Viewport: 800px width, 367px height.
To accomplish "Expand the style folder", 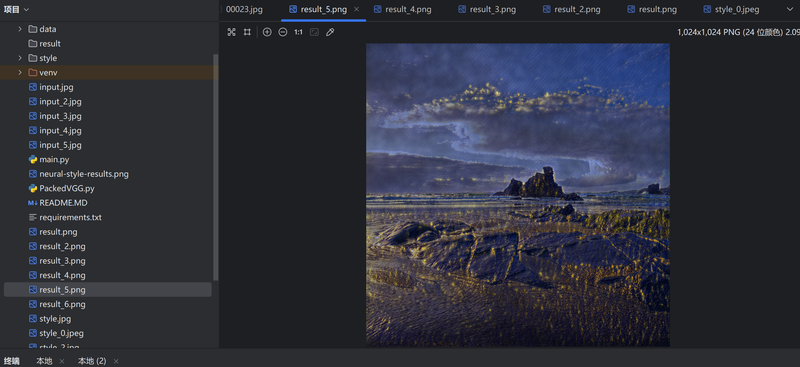I will pos(20,58).
